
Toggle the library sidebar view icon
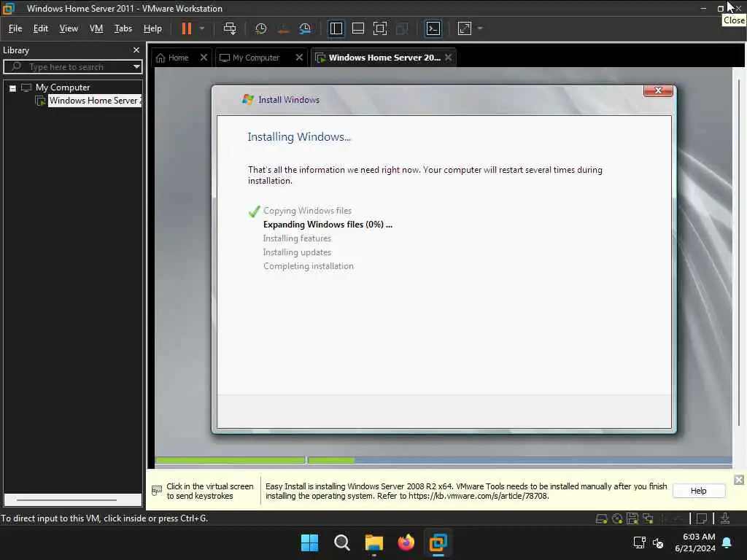click(x=336, y=28)
